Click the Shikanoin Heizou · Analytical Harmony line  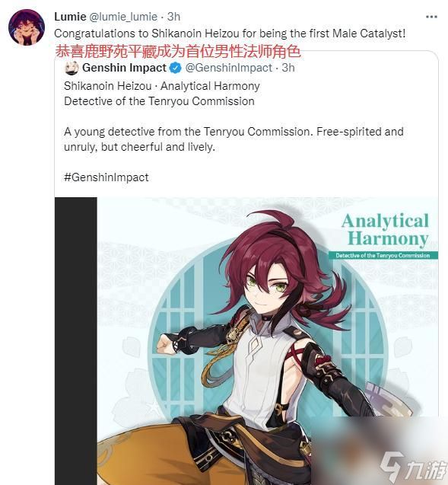(x=162, y=86)
